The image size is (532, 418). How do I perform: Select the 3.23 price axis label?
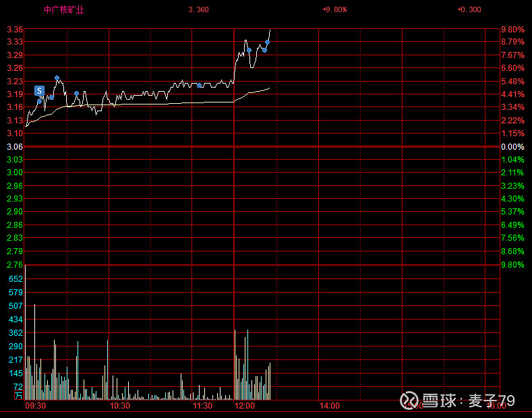[15, 81]
